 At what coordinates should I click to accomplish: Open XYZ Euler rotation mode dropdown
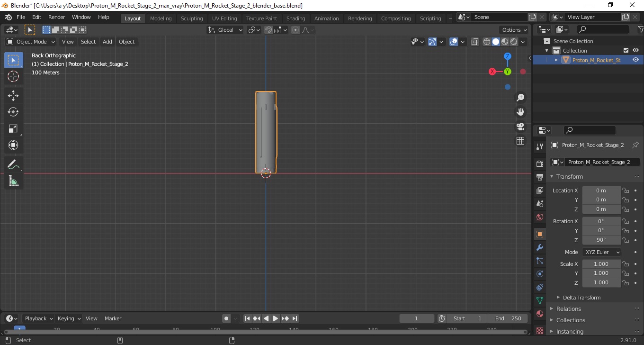[601, 252]
